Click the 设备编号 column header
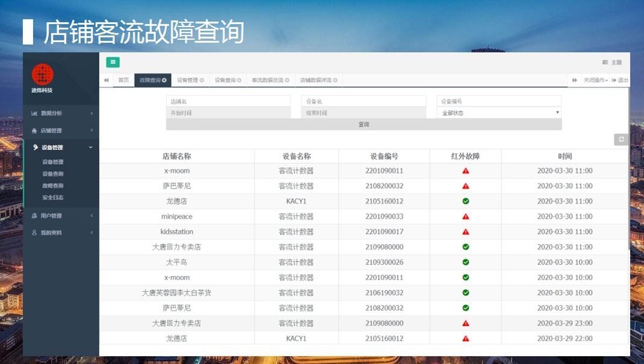This screenshot has height=364, width=644. (384, 156)
